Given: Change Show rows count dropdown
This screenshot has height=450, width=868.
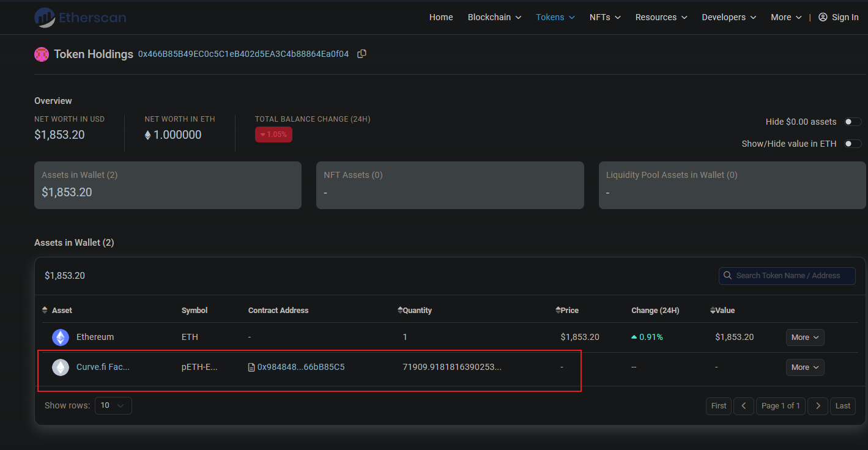Looking at the screenshot, I should coord(113,405).
